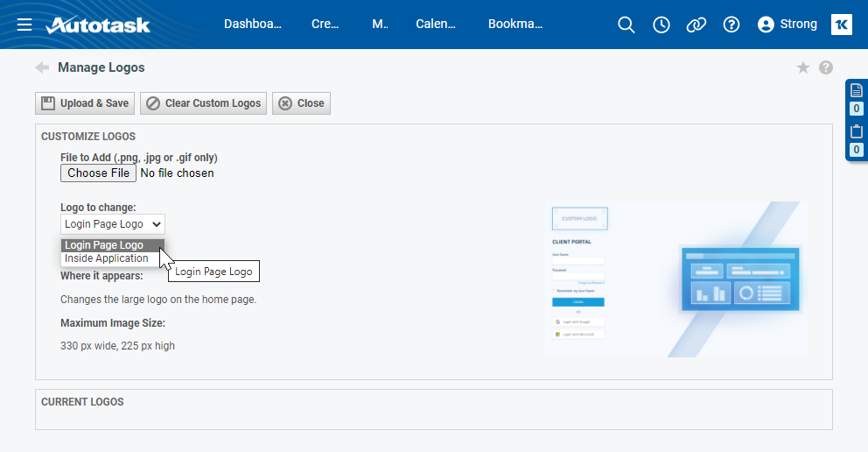Select the Inside Application option

(x=107, y=258)
